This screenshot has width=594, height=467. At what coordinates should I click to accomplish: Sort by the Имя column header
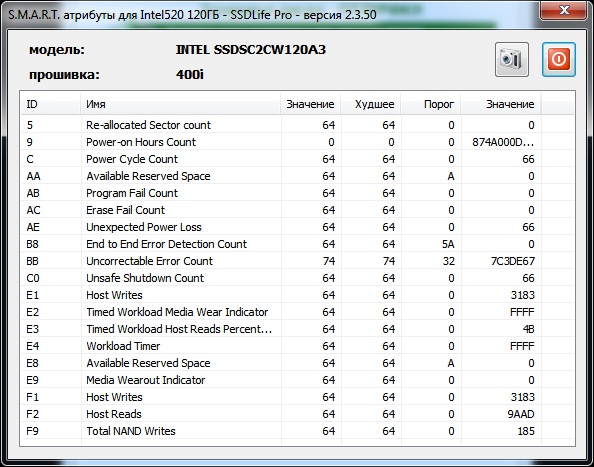[180, 104]
